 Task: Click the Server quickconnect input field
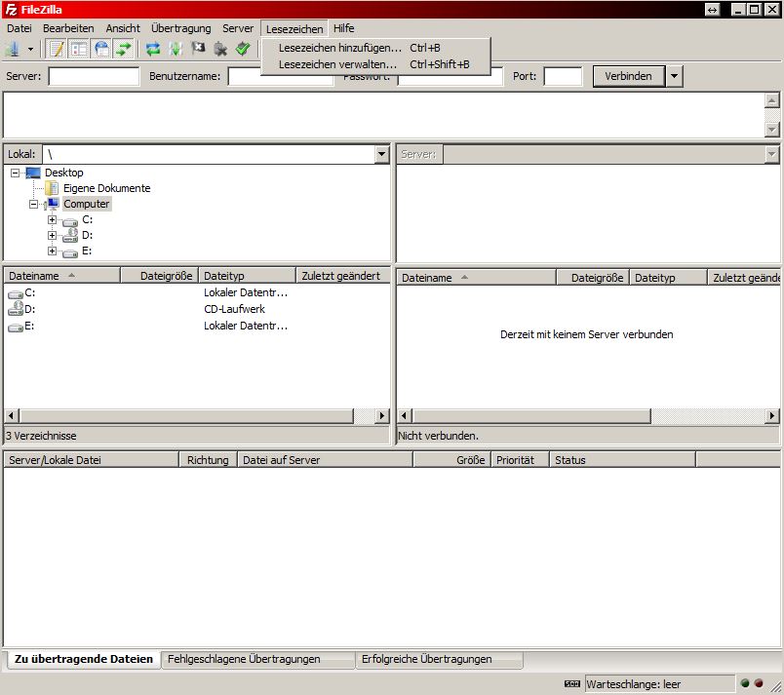click(x=94, y=76)
